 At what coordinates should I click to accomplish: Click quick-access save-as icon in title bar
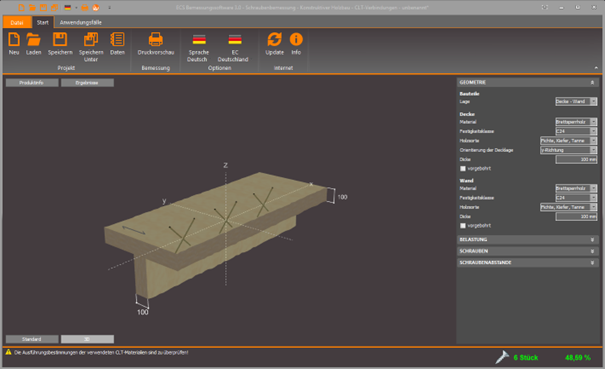pos(54,7)
